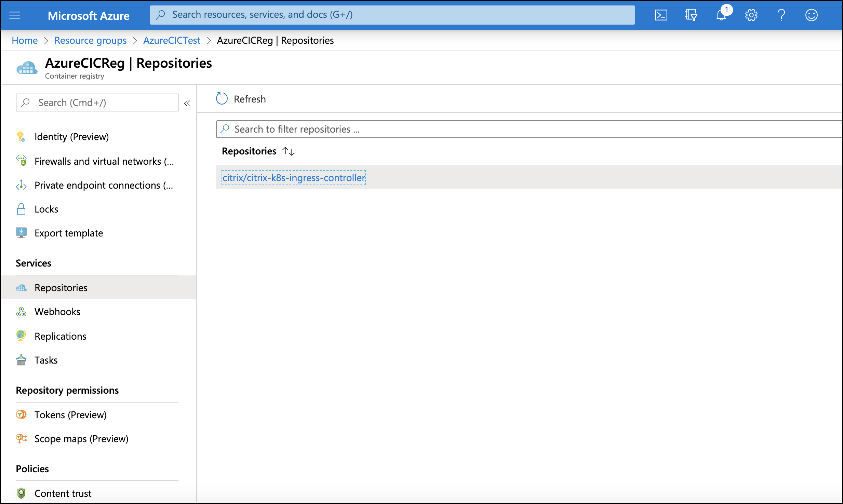Focus the sidebar Search (Cmd+/) box
The height and width of the screenshot is (504, 843).
pyautogui.click(x=97, y=103)
